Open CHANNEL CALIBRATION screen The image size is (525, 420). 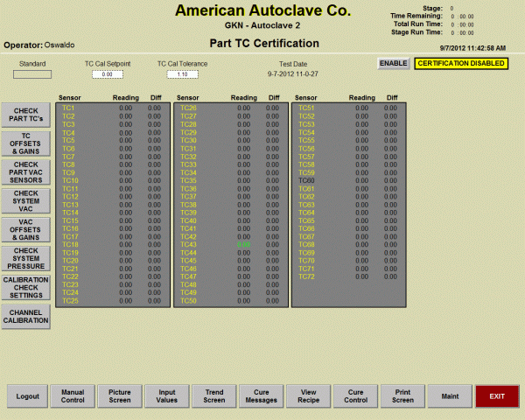(25, 317)
